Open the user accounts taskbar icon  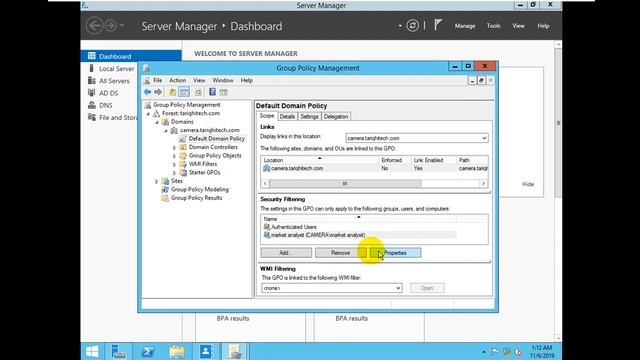pyautogui.click(x=206, y=351)
